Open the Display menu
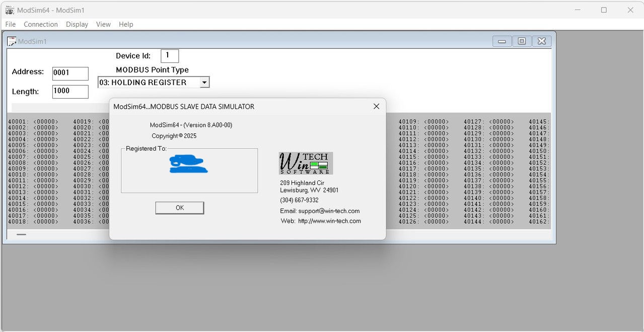This screenshot has width=644, height=332. pyautogui.click(x=77, y=24)
